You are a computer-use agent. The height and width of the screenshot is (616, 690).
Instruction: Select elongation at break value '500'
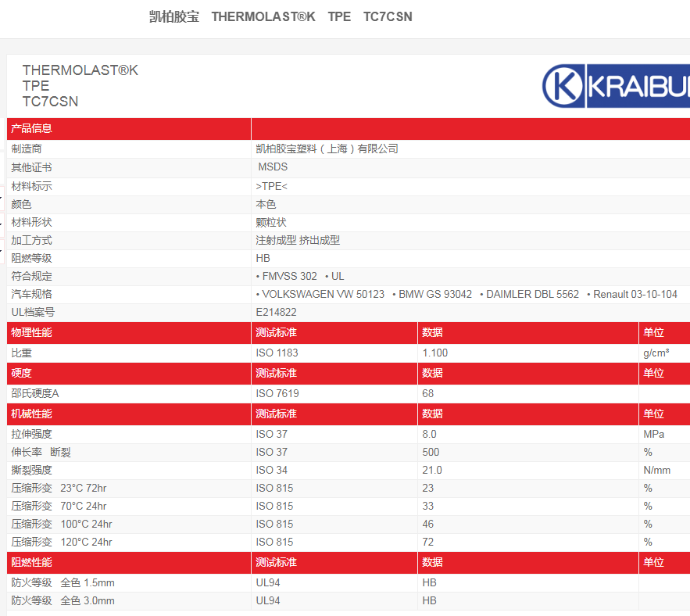click(x=431, y=452)
